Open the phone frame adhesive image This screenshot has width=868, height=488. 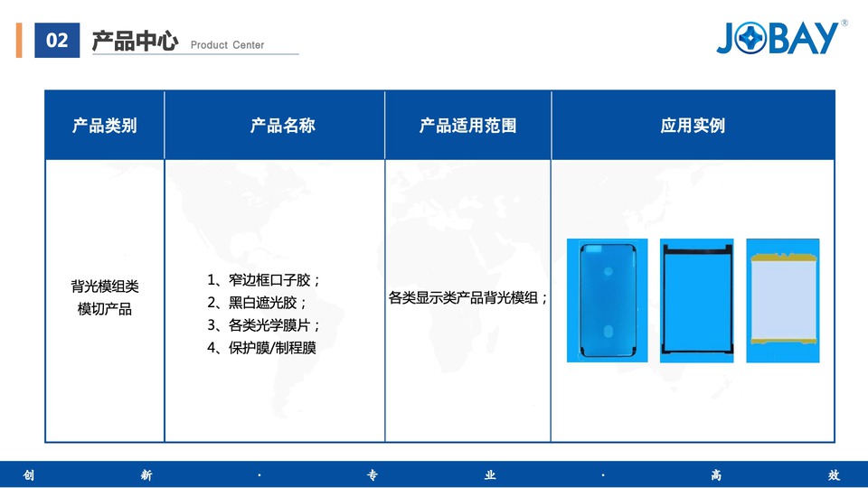(x=607, y=301)
